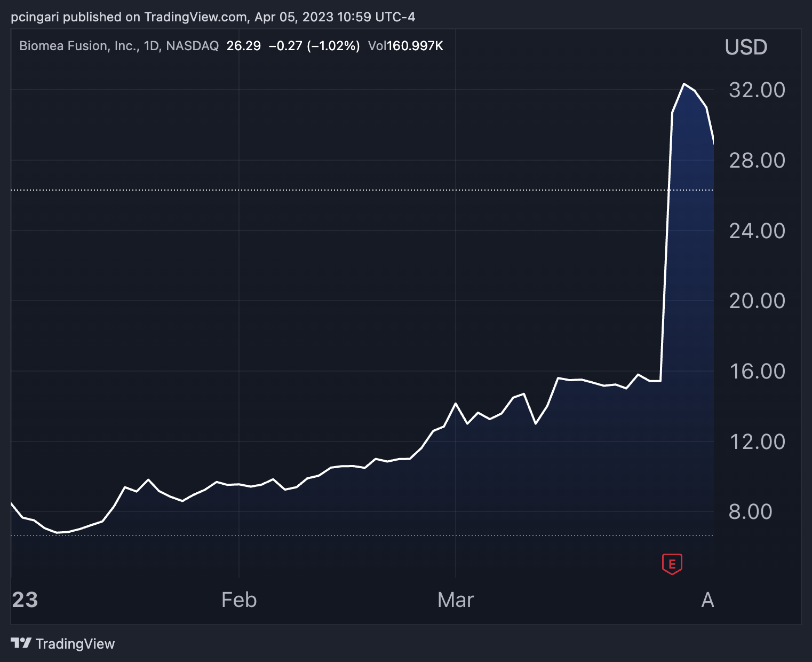
Task: Click the 32.00 price axis label
Action: (757, 90)
